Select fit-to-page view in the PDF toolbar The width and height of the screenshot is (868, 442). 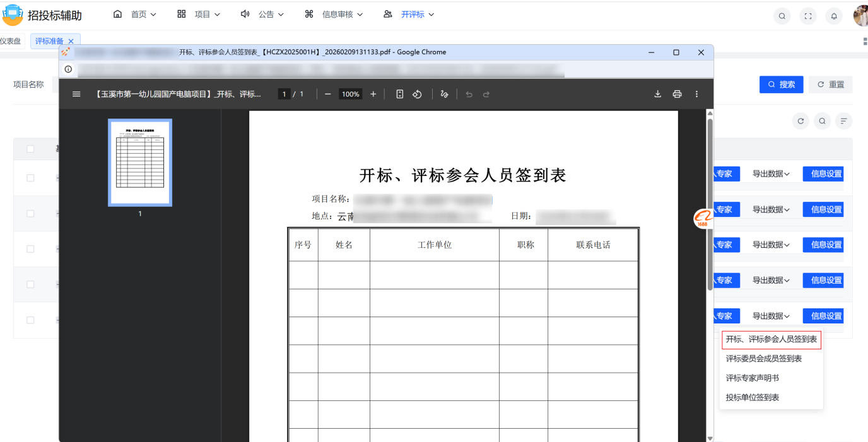(399, 93)
